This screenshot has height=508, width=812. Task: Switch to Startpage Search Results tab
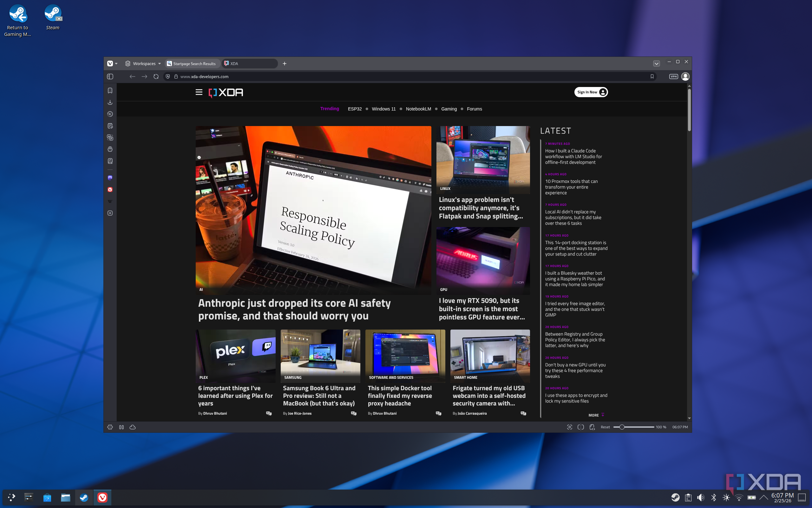193,63
